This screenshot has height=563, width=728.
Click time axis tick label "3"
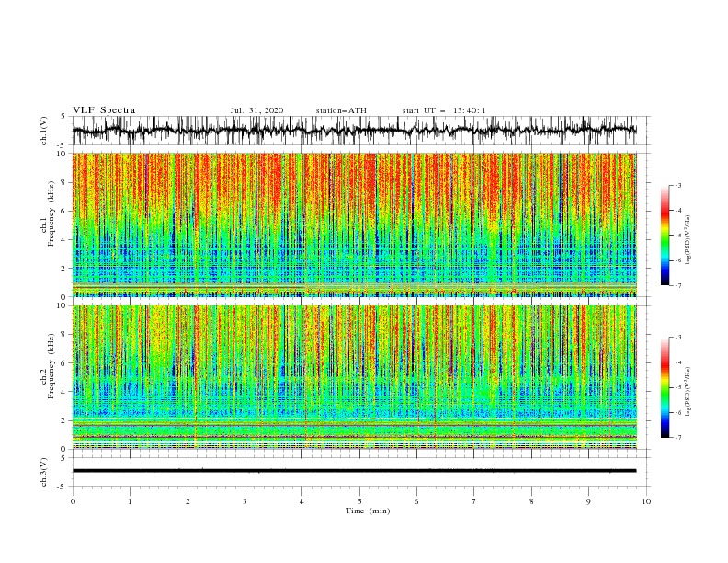(x=245, y=501)
